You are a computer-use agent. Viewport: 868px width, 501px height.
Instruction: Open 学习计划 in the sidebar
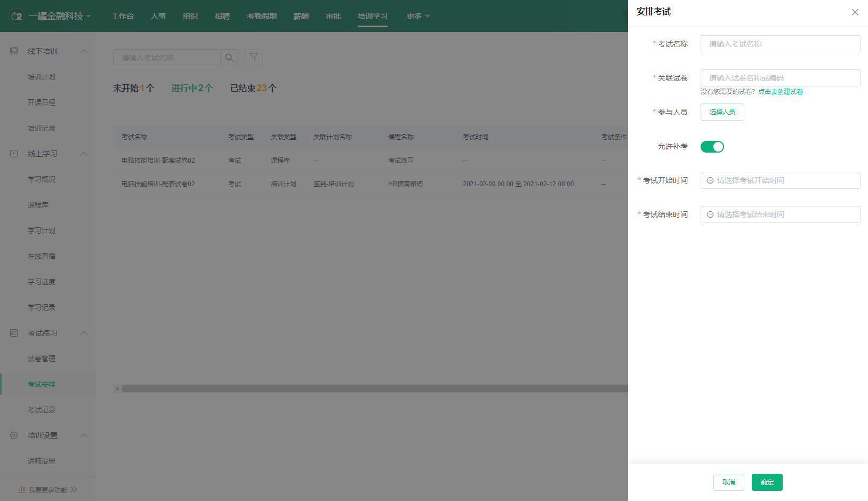click(42, 230)
